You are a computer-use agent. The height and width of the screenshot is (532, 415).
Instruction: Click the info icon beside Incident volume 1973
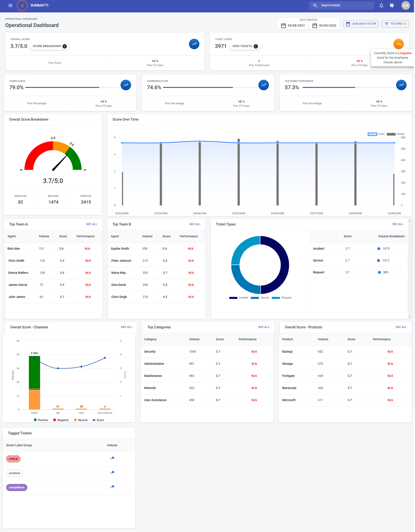pyautogui.click(x=379, y=249)
